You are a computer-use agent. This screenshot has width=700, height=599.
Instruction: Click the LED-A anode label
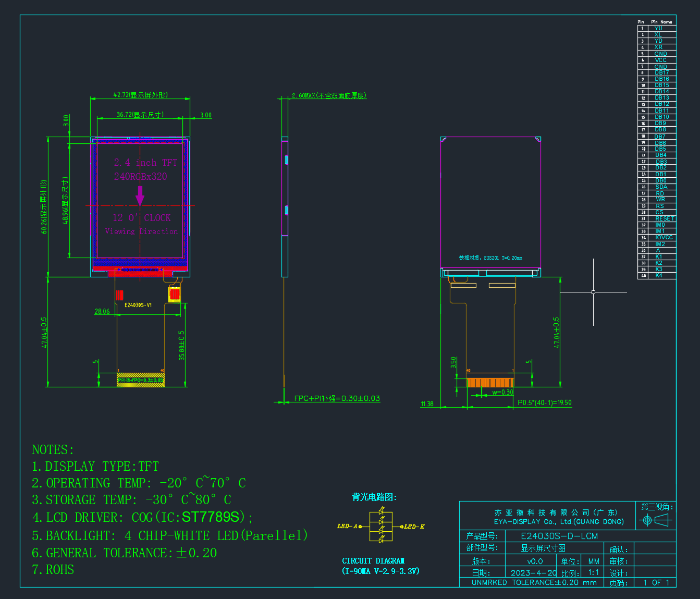click(347, 527)
